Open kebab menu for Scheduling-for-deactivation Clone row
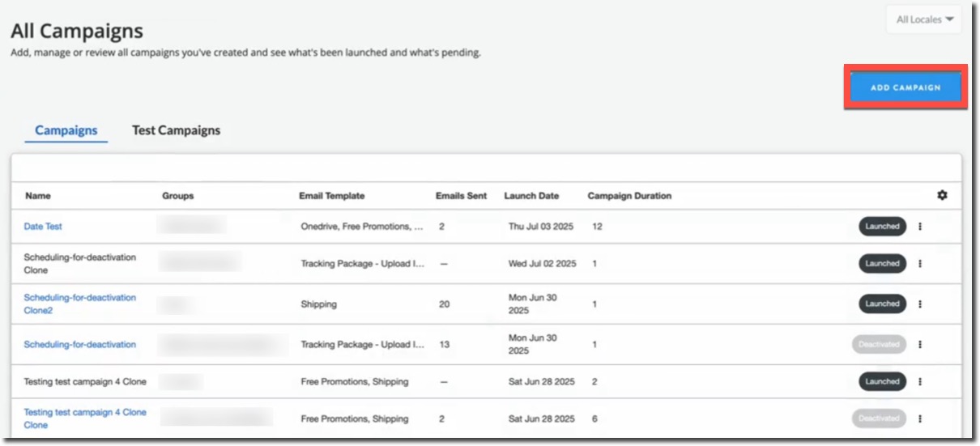The width and height of the screenshot is (980, 446). pos(920,264)
